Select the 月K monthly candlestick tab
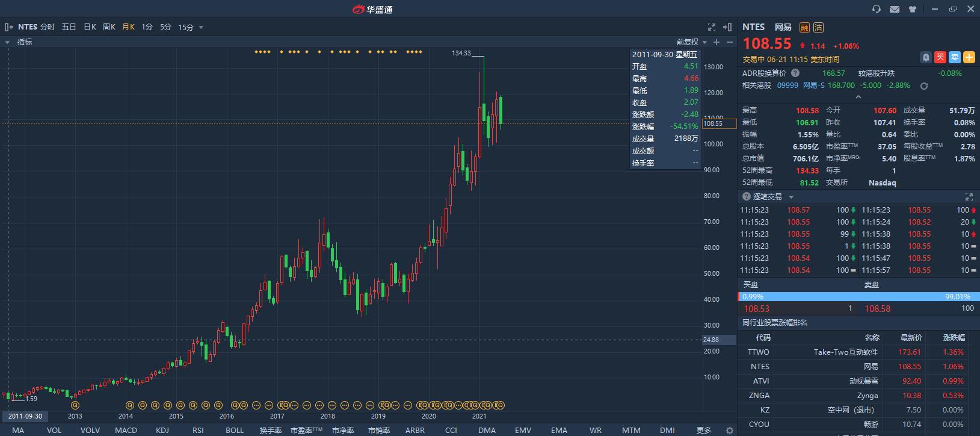 (x=128, y=27)
